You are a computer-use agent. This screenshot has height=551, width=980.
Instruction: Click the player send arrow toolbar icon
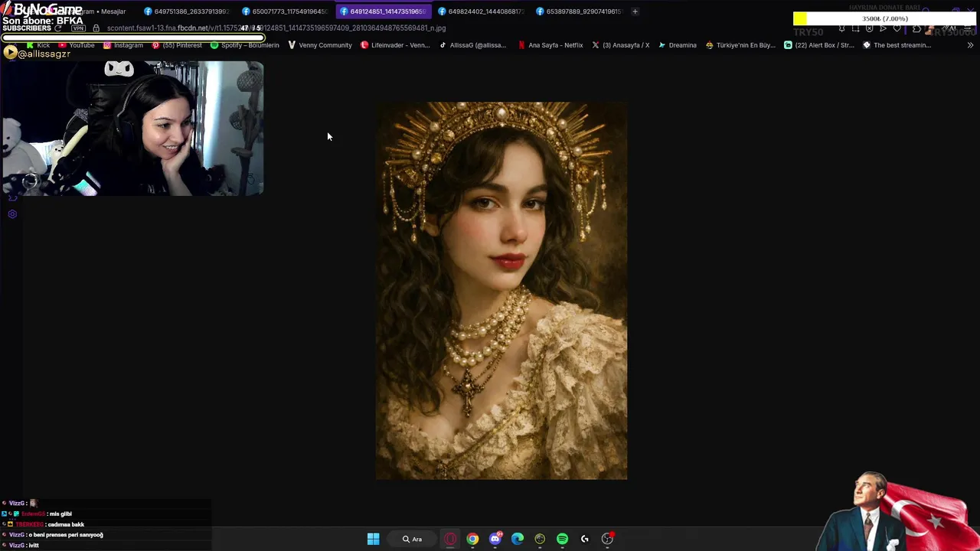tap(883, 29)
